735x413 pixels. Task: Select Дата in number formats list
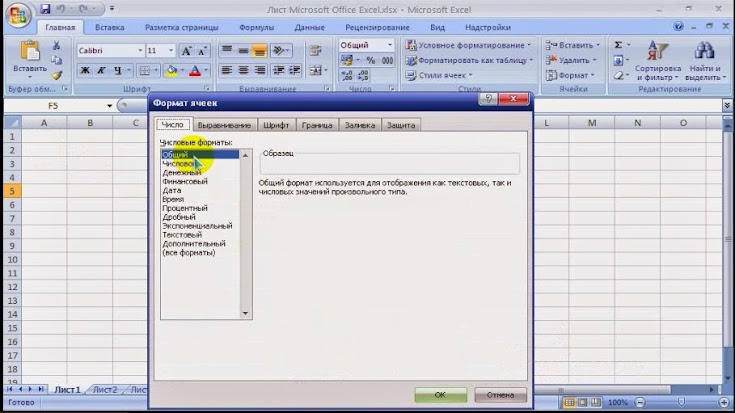(172, 190)
